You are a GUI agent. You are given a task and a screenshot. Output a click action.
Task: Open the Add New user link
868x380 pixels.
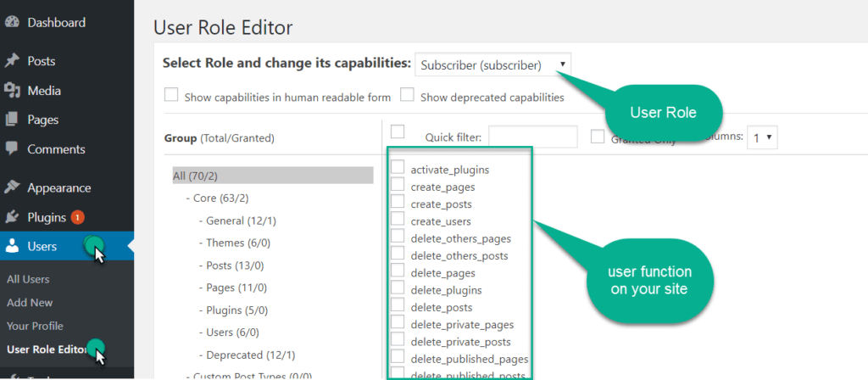[x=30, y=303]
